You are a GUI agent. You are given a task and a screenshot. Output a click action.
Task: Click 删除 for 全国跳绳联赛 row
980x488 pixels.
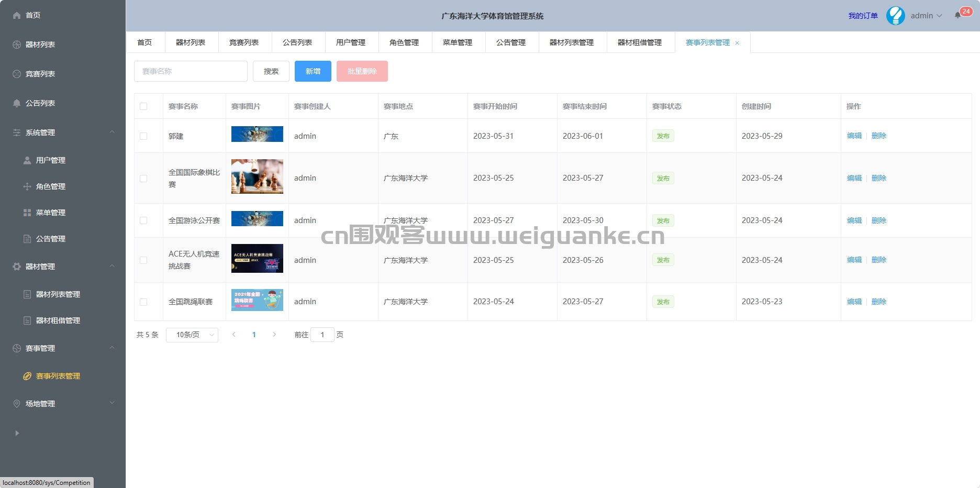pos(879,302)
